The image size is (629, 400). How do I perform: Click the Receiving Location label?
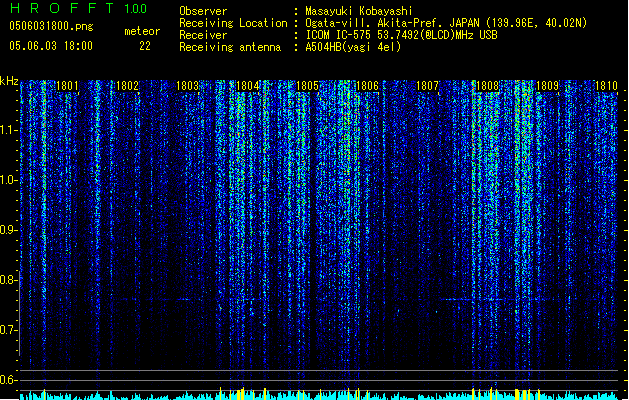point(233,23)
